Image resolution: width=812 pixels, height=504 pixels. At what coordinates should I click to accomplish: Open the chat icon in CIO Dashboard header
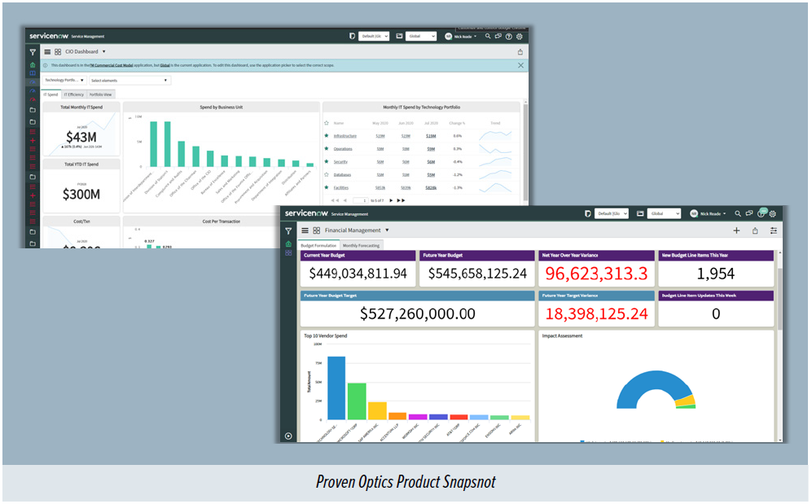click(498, 36)
